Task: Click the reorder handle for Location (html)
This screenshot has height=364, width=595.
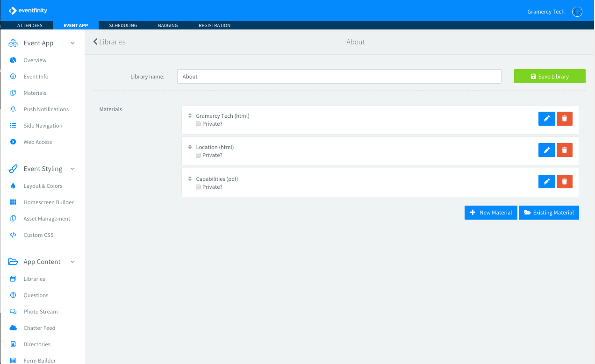Action: click(x=190, y=147)
